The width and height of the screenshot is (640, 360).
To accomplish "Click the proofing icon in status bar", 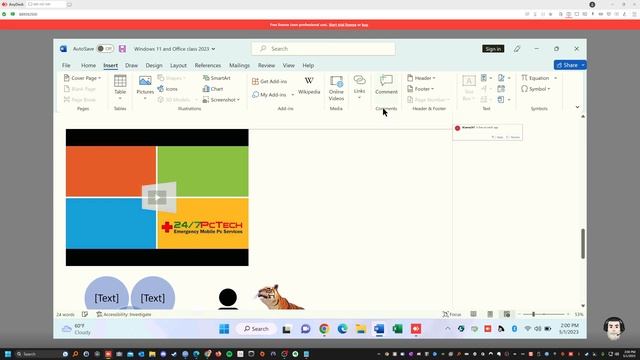I will [85, 314].
